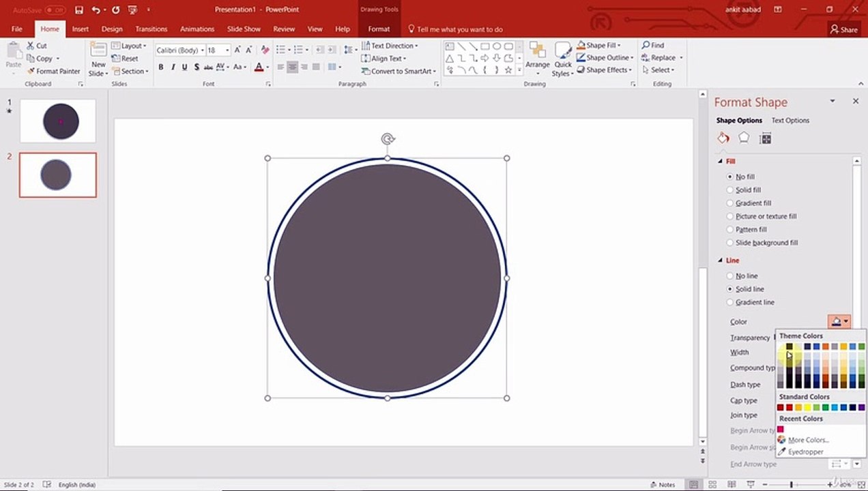Toggle underline formatting
868x491 pixels.
(x=184, y=67)
